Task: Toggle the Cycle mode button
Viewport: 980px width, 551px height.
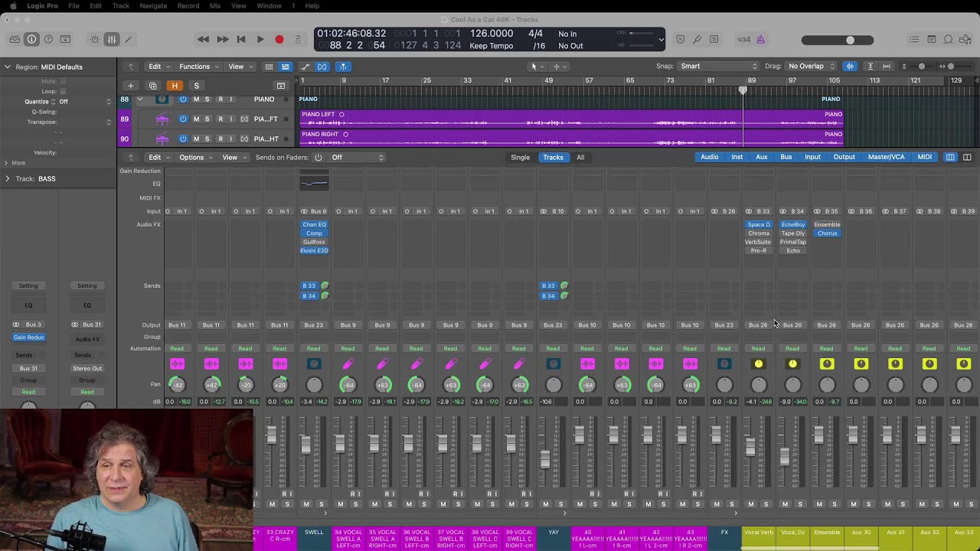Action: [x=299, y=39]
